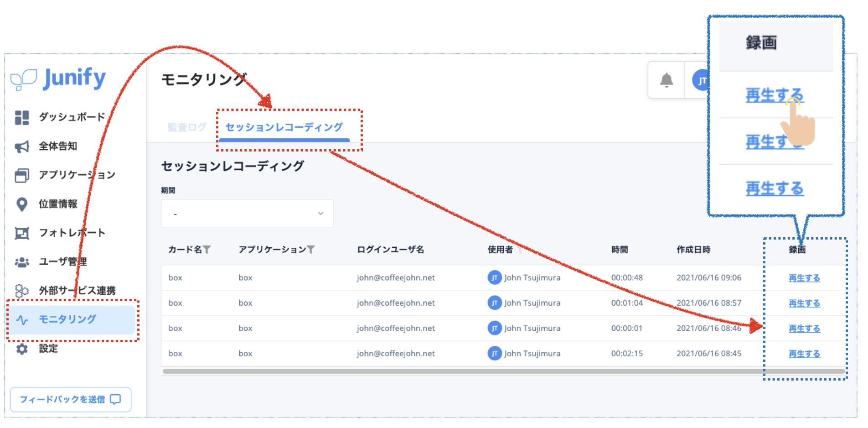Click the photo report icon

pyautogui.click(x=21, y=233)
